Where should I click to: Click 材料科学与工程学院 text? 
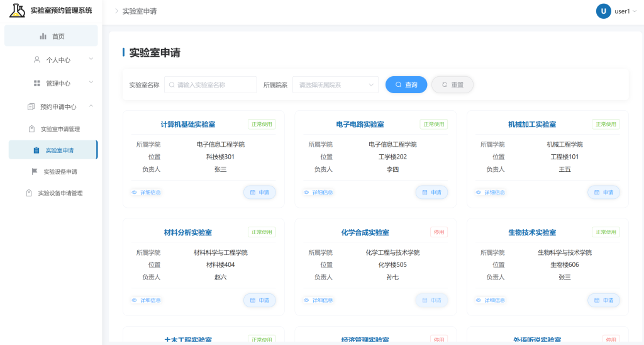tap(220, 252)
